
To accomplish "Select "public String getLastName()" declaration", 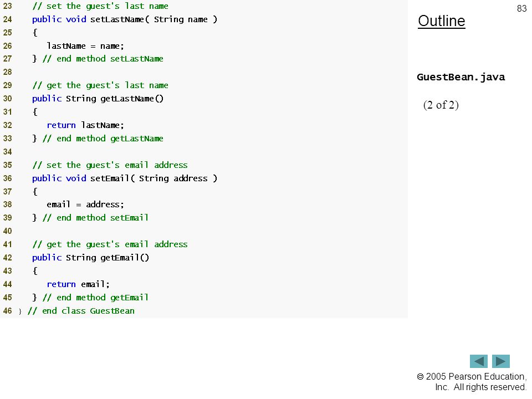I will coord(98,99).
